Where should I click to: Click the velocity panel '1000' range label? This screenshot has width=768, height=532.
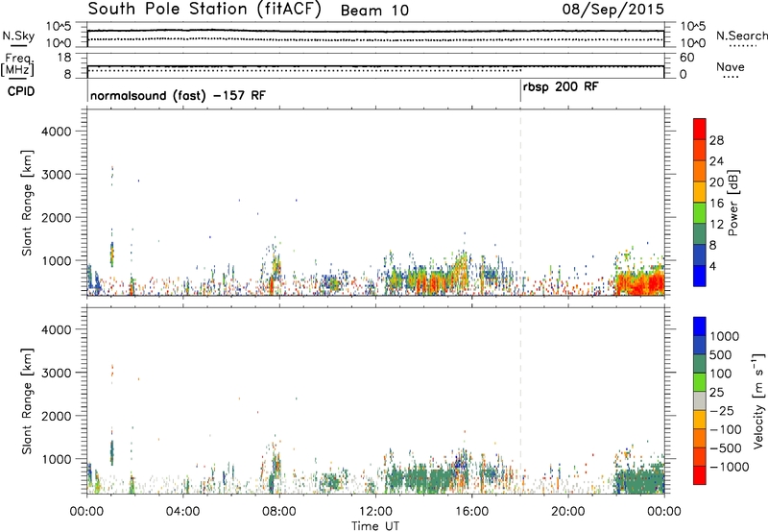56,459
